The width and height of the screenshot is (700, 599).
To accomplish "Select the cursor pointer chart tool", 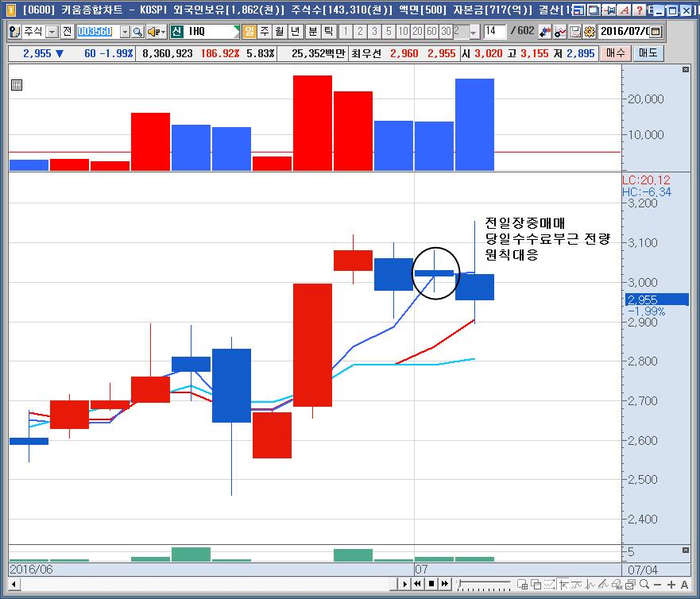I will (x=563, y=584).
